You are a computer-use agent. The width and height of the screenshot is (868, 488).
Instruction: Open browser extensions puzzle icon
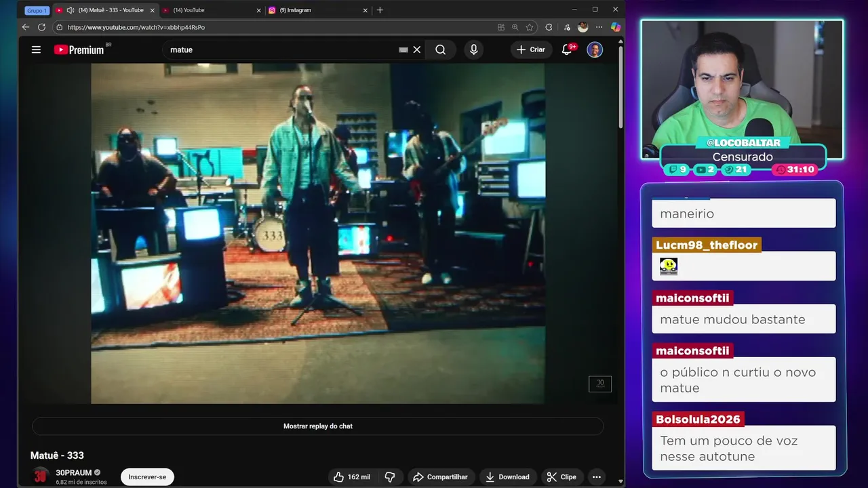[549, 27]
